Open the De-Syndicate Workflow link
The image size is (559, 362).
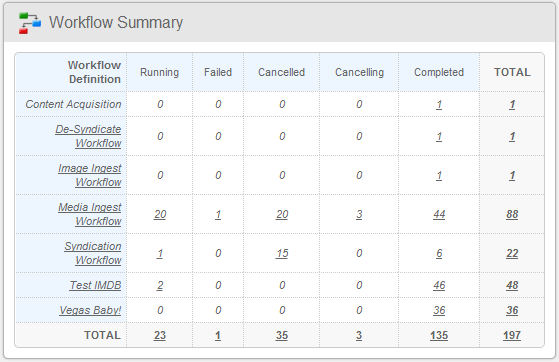coord(88,136)
